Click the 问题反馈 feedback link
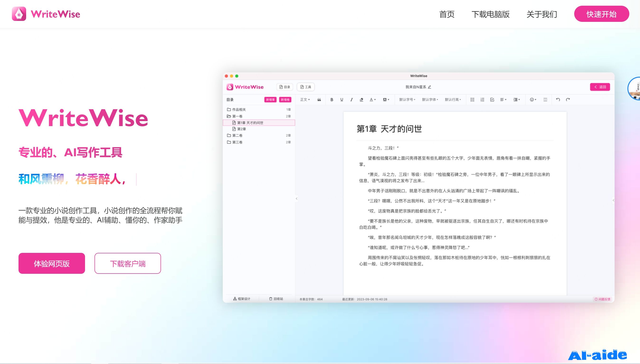The image size is (640, 364). click(602, 299)
